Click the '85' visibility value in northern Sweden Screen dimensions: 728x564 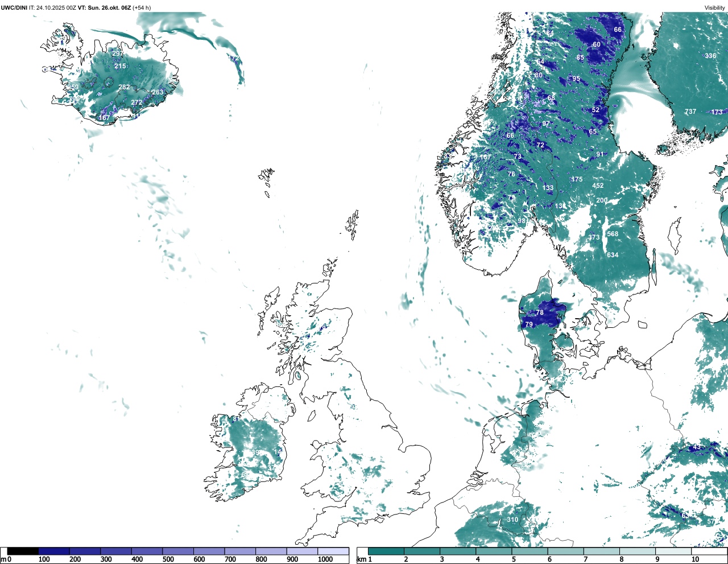point(580,57)
